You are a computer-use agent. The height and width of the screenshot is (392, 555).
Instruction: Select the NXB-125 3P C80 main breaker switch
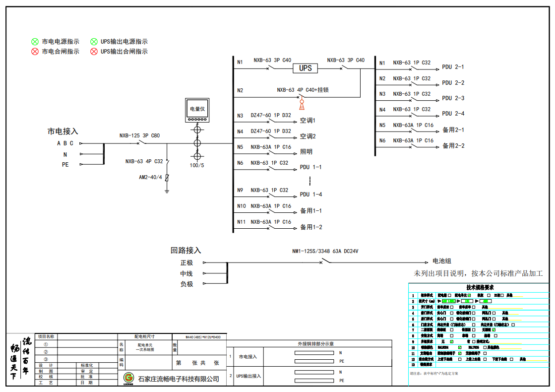[141, 143]
